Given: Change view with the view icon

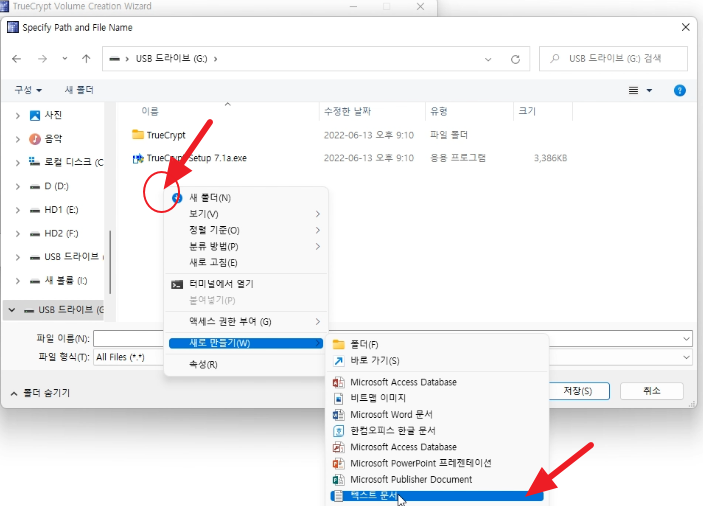Looking at the screenshot, I should point(633,91).
